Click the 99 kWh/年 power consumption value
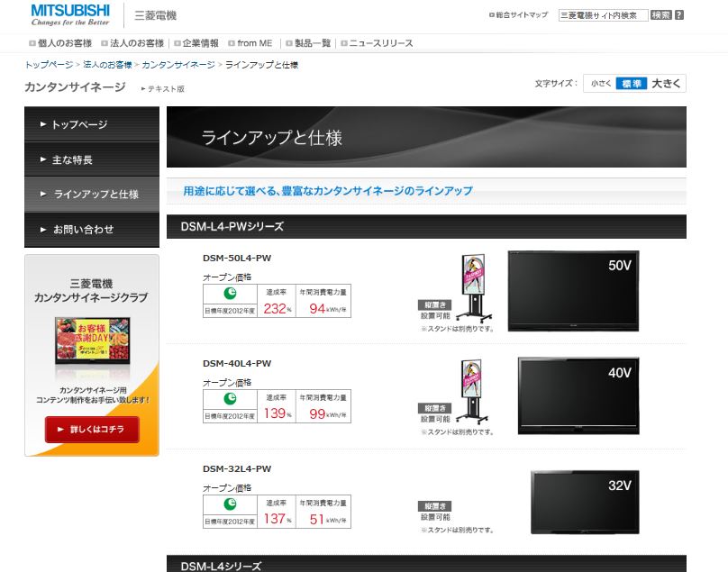 point(327,413)
